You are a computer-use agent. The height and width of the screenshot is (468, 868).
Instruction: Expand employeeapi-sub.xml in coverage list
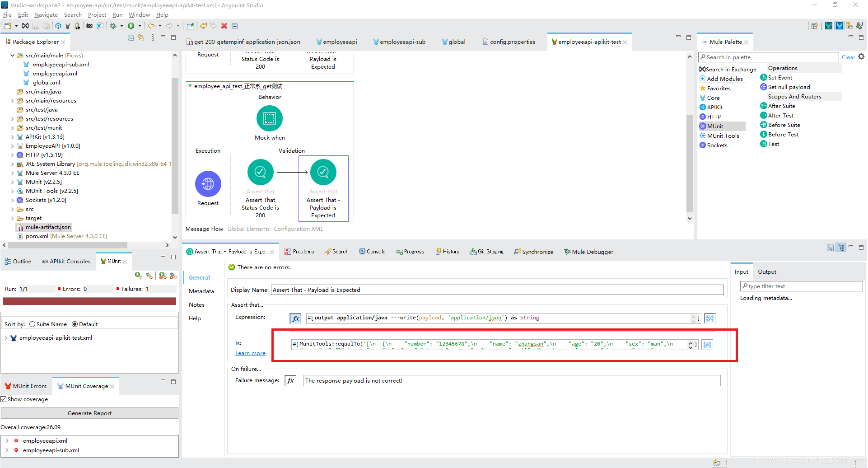(x=7, y=450)
